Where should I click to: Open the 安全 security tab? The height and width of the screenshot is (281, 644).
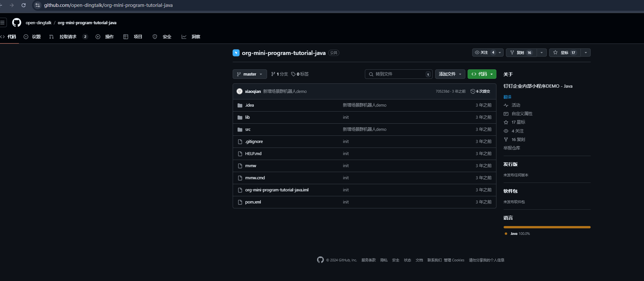(162, 37)
